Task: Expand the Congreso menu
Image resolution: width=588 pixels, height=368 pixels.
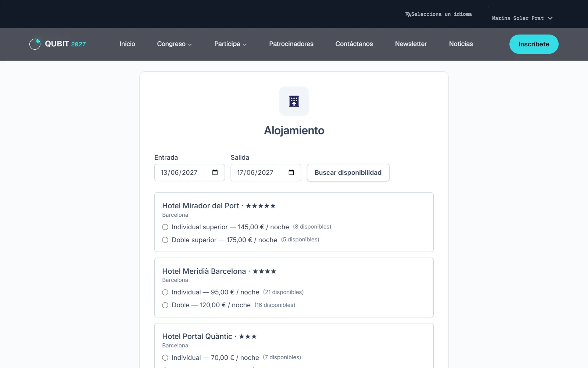Action: pyautogui.click(x=174, y=44)
